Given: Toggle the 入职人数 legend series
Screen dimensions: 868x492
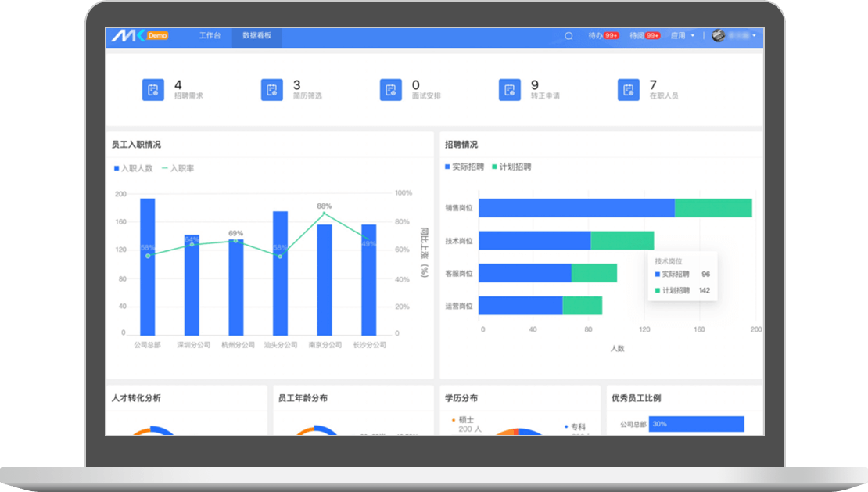Looking at the screenshot, I should (x=133, y=168).
